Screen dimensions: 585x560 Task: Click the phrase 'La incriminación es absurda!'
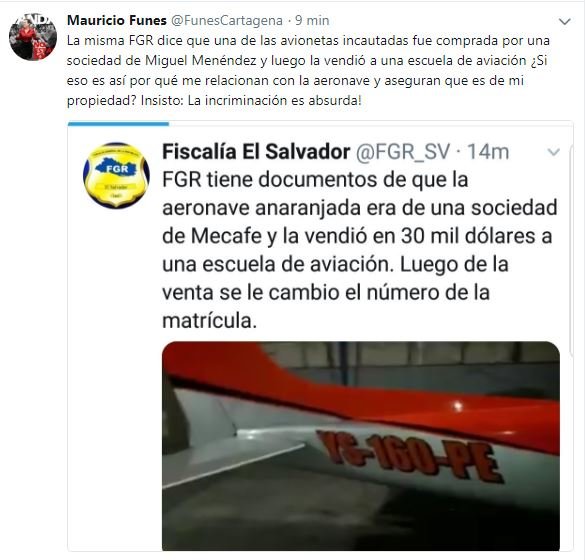tap(275, 100)
